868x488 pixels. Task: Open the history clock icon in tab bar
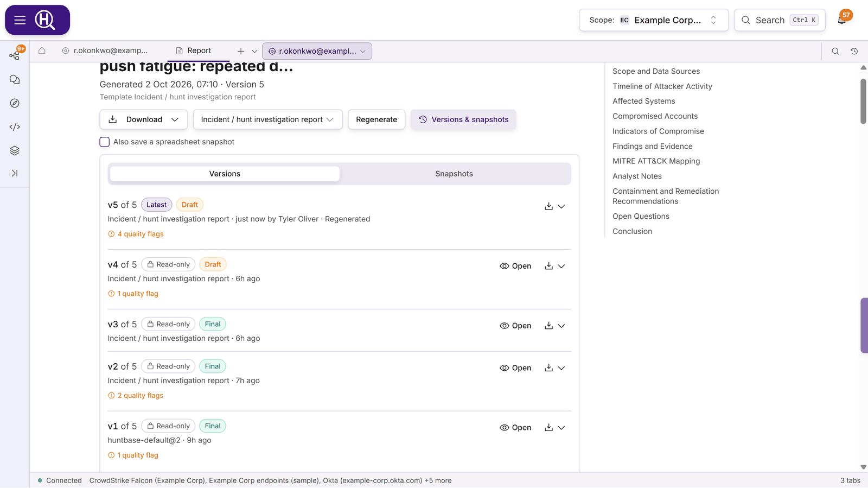[x=854, y=51]
